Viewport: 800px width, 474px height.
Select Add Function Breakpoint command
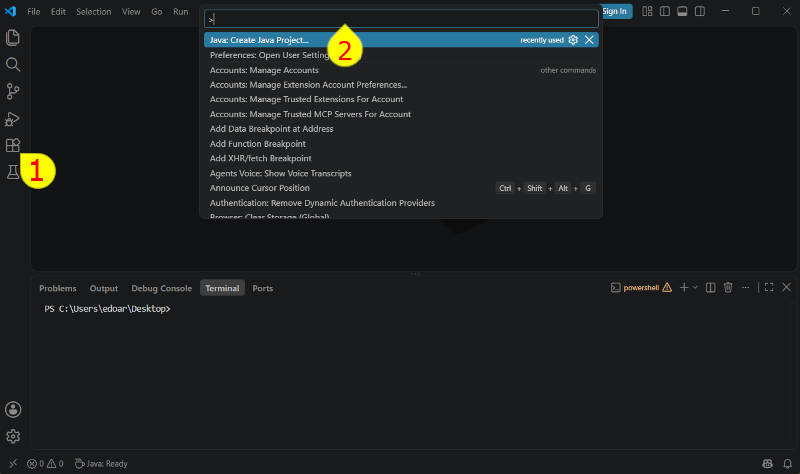pos(401,144)
